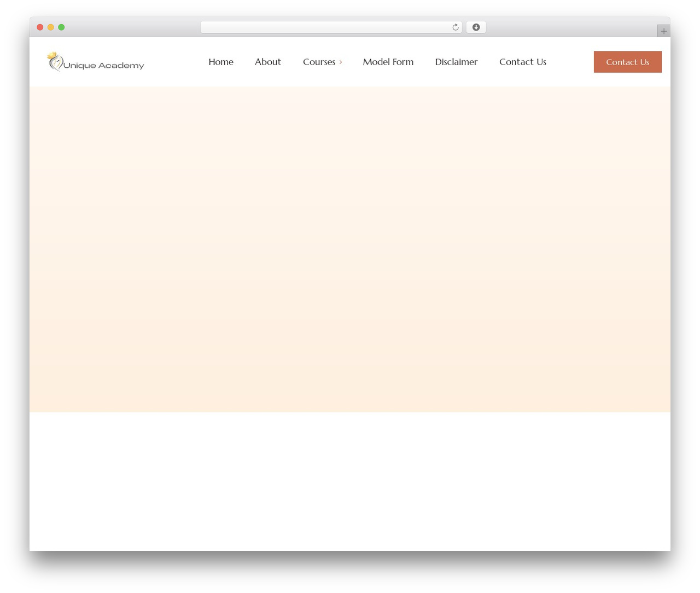
Task: Reload the page with the refresh icon
Action: click(x=455, y=27)
